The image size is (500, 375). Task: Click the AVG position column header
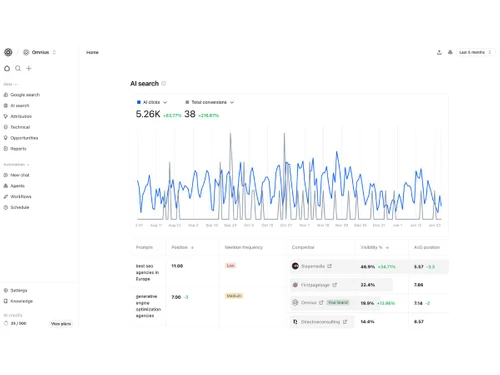coord(427,247)
